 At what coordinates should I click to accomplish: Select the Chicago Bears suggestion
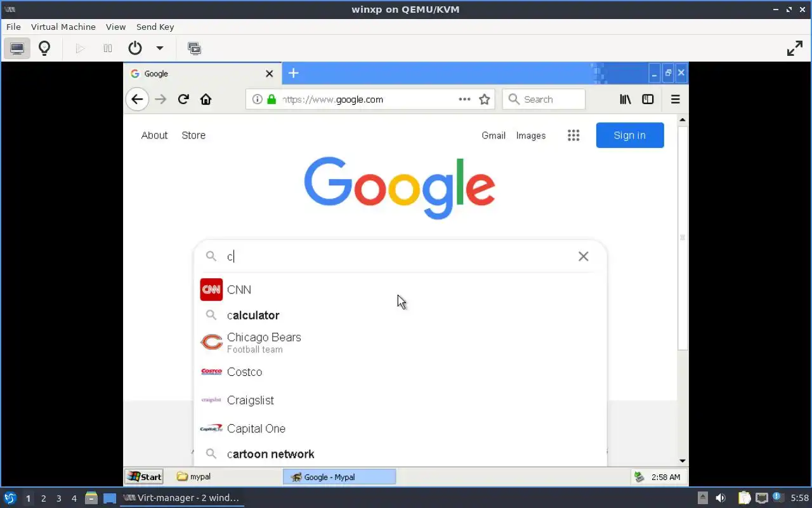[400, 343]
